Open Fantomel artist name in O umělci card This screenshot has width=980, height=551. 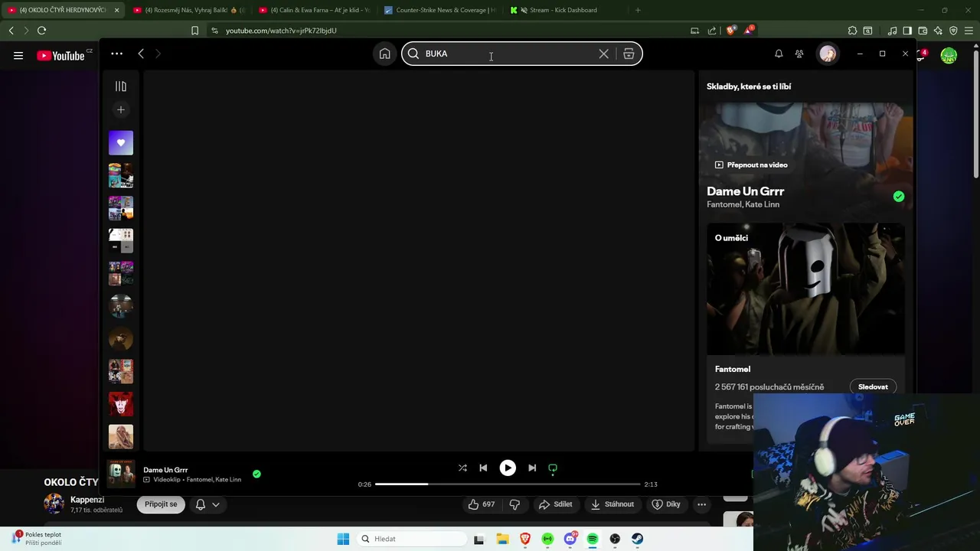(733, 369)
